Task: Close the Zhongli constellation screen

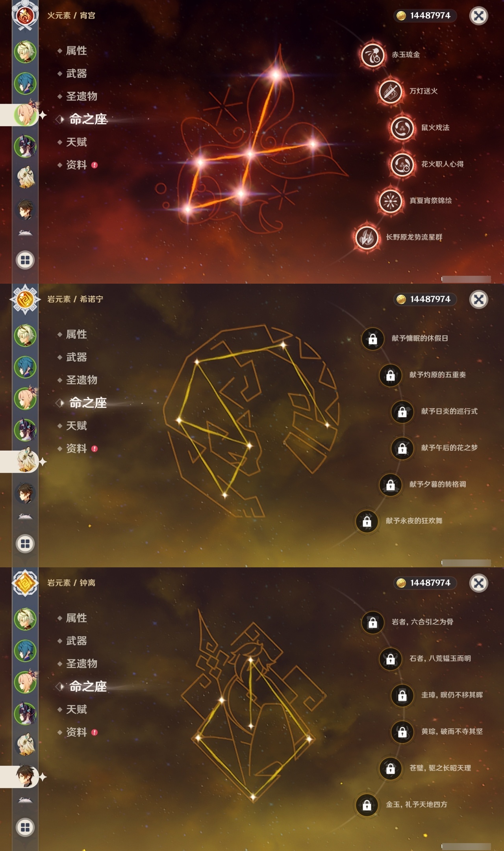Action: [479, 583]
